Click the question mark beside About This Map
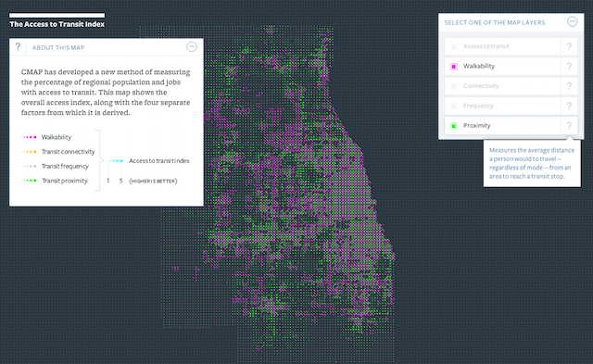The height and width of the screenshot is (364, 593). coord(18,47)
